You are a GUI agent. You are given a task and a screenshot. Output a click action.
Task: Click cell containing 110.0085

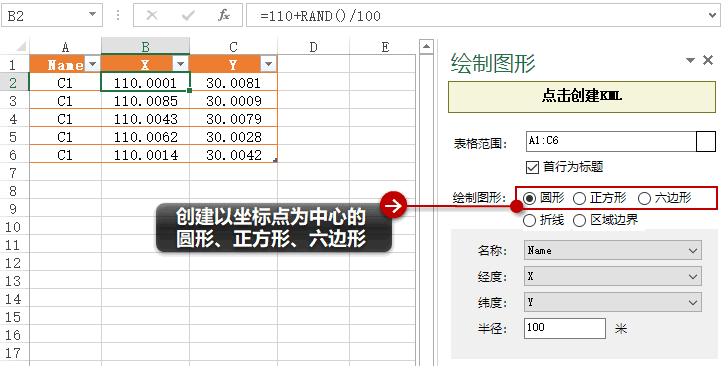click(145, 101)
